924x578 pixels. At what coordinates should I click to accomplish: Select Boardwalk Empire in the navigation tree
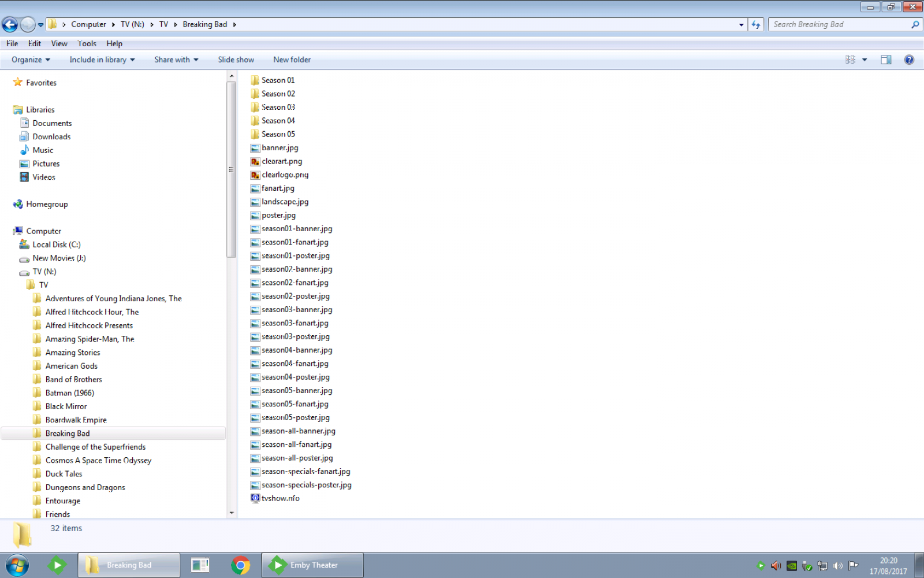[x=76, y=420]
